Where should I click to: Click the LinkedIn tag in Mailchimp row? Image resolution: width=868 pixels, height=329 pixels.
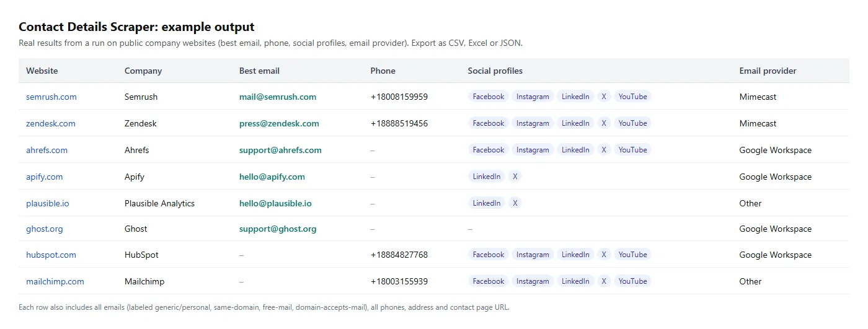tap(575, 281)
